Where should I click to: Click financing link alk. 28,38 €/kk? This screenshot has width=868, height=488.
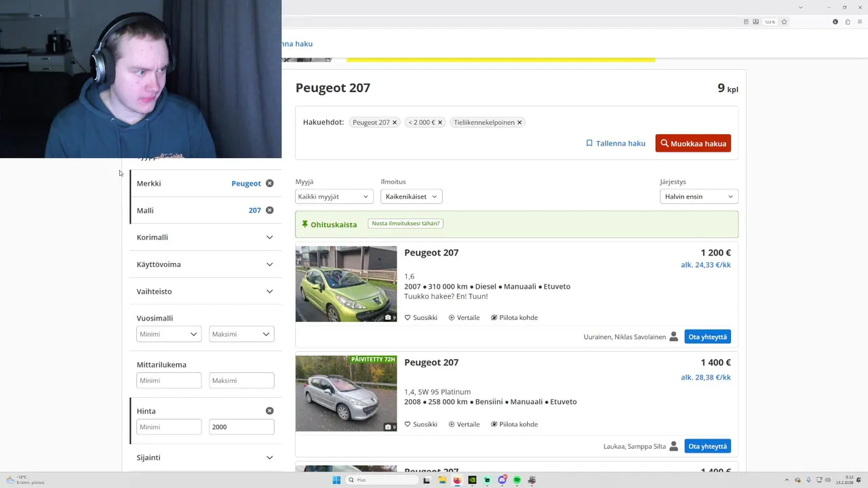pos(705,378)
